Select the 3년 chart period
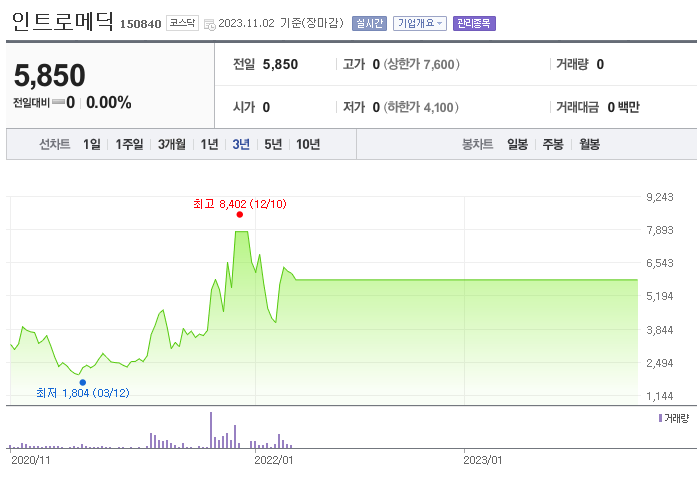 (x=241, y=144)
